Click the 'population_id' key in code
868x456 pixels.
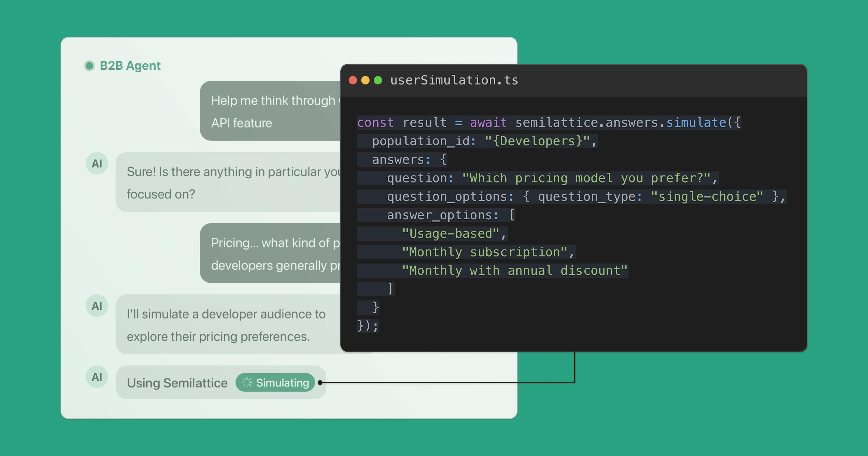[421, 141]
